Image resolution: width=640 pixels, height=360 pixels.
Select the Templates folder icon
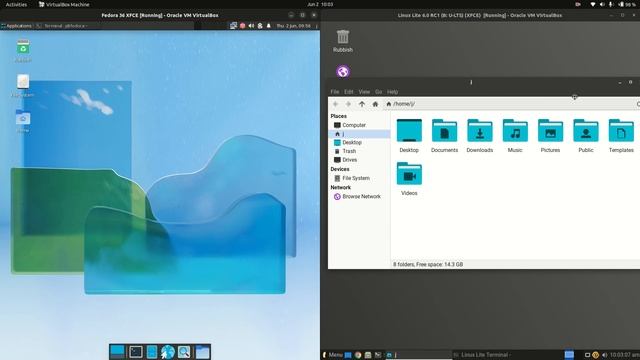(x=621, y=136)
